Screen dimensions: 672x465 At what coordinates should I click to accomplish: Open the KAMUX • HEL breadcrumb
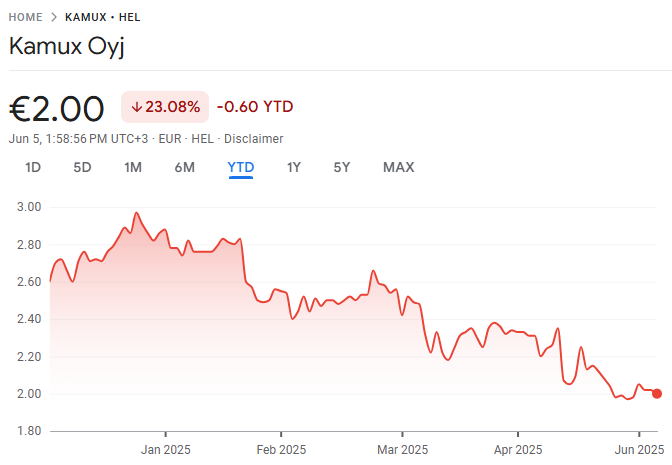[x=102, y=18]
